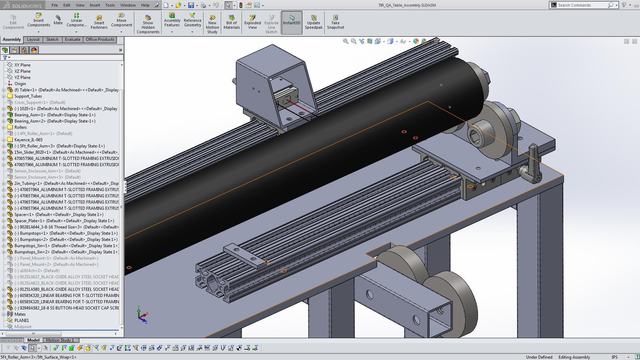Rebuild the model with traffic light icon
This screenshot has width=640, height=360.
241,5
